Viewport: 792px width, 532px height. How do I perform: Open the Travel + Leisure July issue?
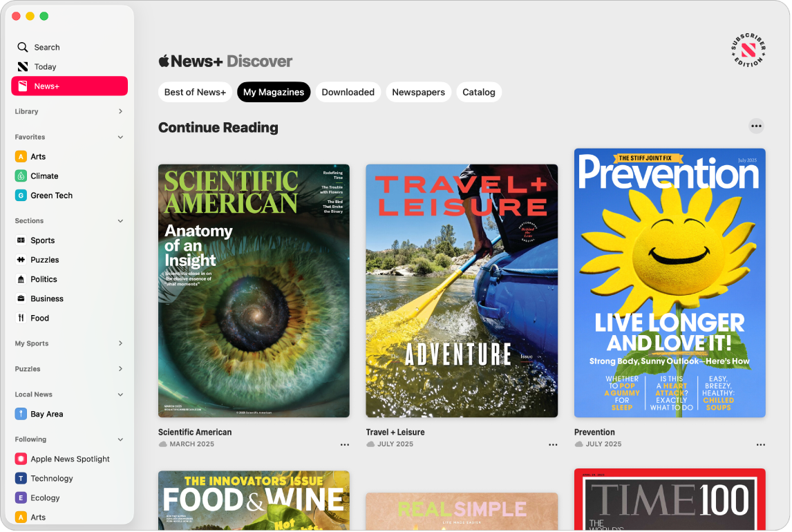pos(462,290)
